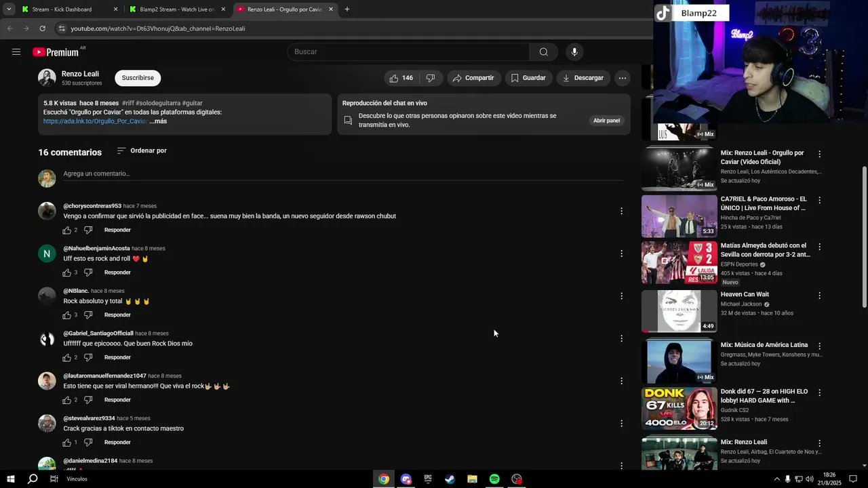Click the YouTube page vertical scrollbar
This screenshot has height=488, width=868.
click(x=864, y=237)
